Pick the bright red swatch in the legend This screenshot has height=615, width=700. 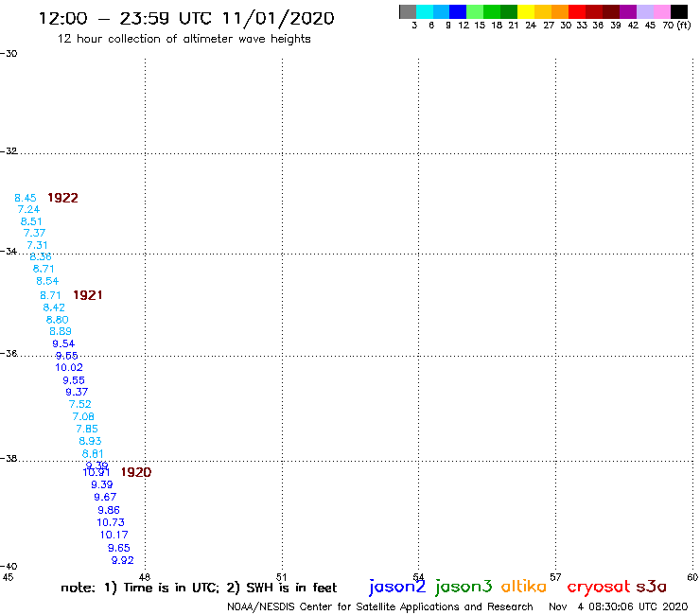point(577,11)
